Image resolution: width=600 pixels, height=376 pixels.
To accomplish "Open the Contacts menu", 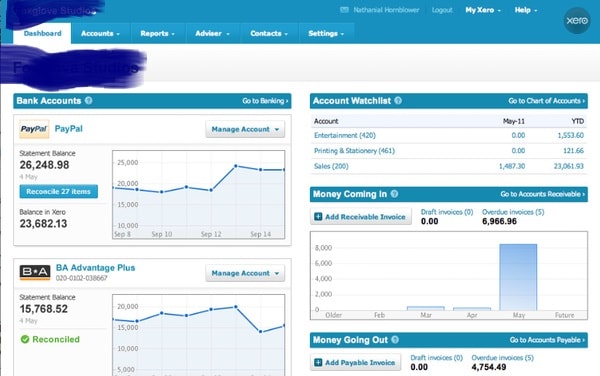I will click(269, 33).
